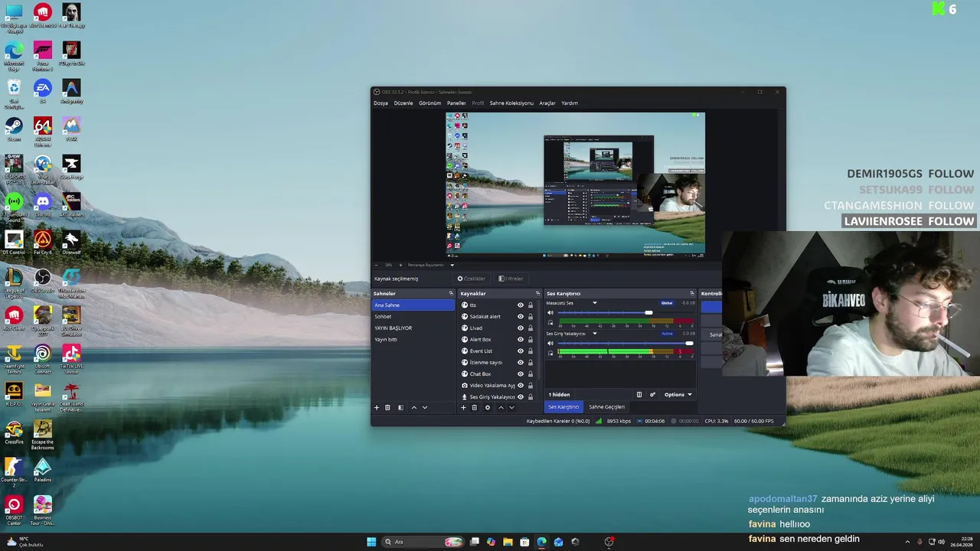The width and height of the screenshot is (980, 551).
Task: Expand the Masaüstü Ses mixer dropdown arrow
Action: click(594, 303)
